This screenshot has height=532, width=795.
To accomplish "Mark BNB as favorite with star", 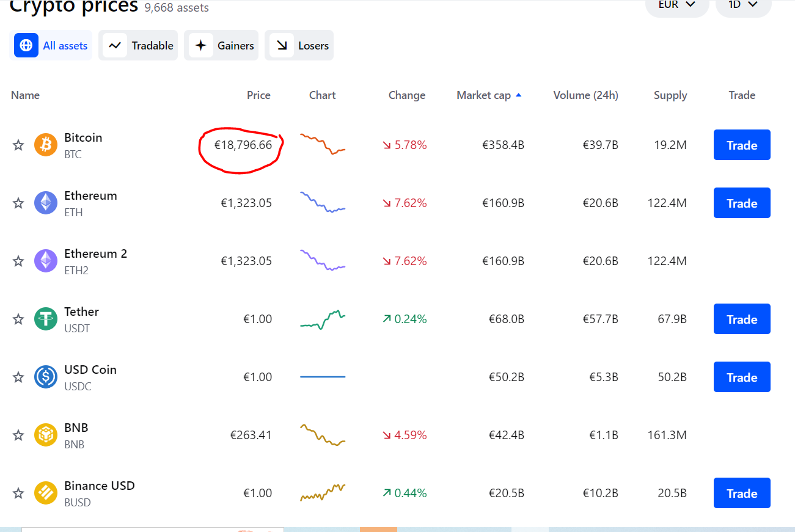I will pyautogui.click(x=18, y=435).
